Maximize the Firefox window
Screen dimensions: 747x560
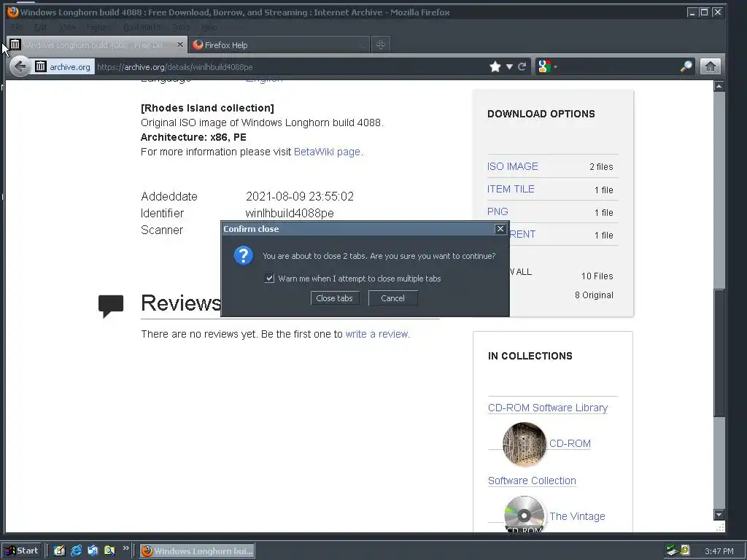(x=704, y=12)
